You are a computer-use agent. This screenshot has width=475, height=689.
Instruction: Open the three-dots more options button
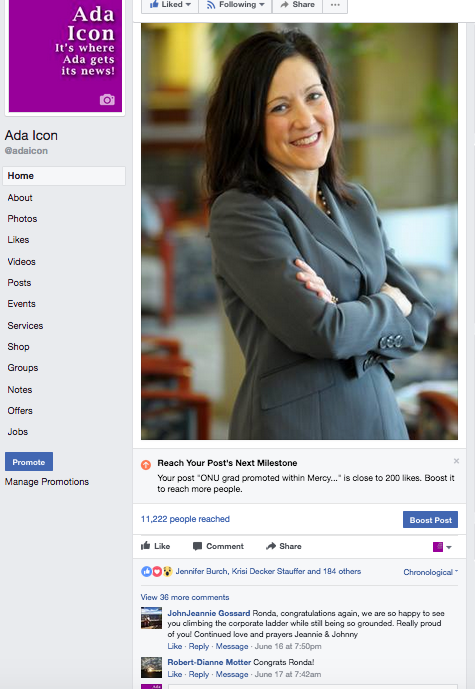[x=335, y=5]
